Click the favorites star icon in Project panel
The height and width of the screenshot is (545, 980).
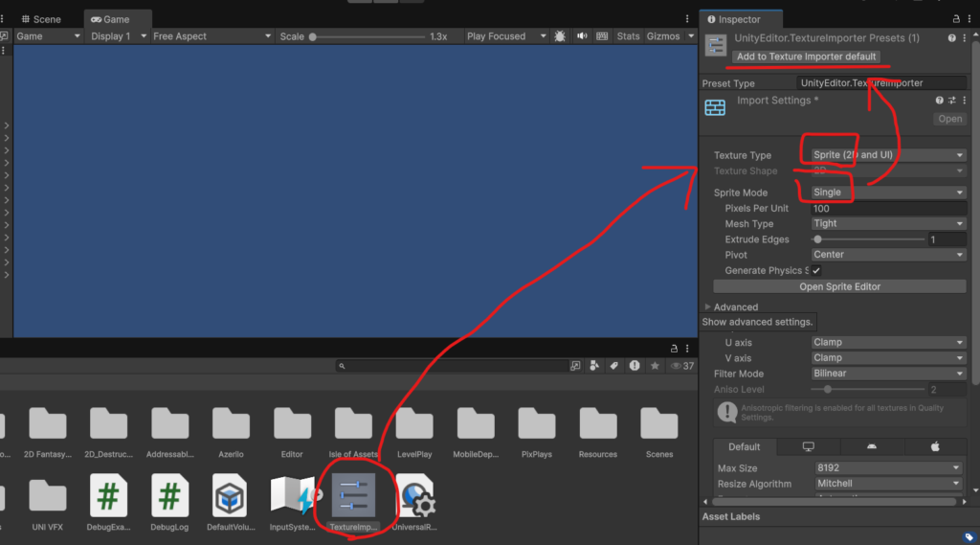coord(655,366)
